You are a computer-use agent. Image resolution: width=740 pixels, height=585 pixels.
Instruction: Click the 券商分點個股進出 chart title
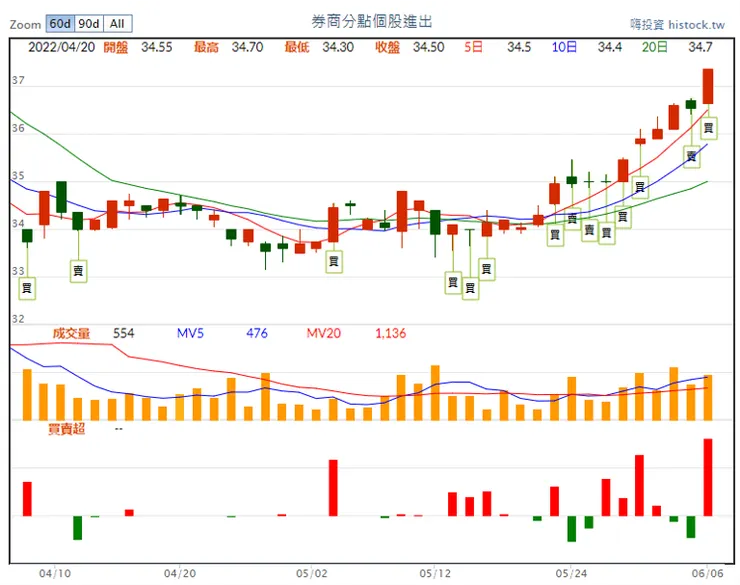pos(373,22)
